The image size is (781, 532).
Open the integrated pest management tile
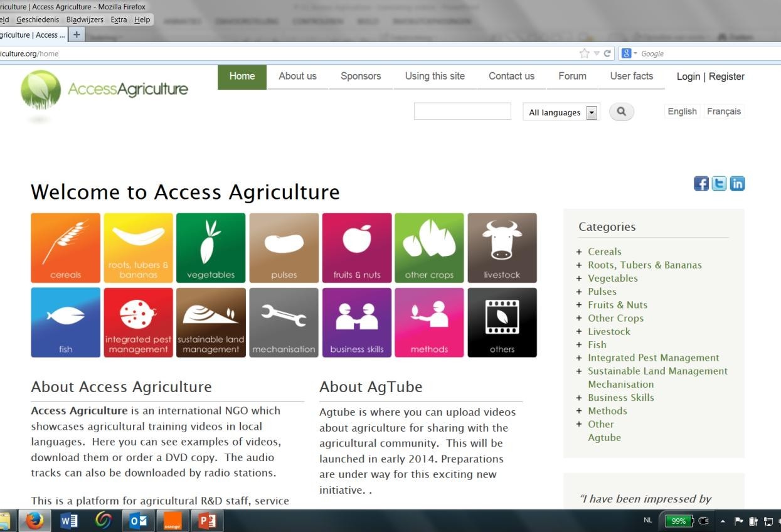138,322
